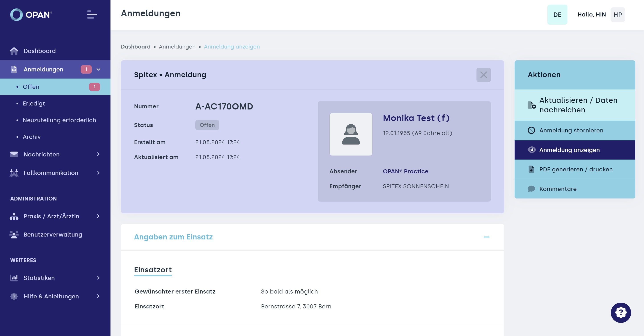Image resolution: width=644 pixels, height=336 pixels.
Task: Click the Kommentare speech bubble icon
Action: pos(531,189)
